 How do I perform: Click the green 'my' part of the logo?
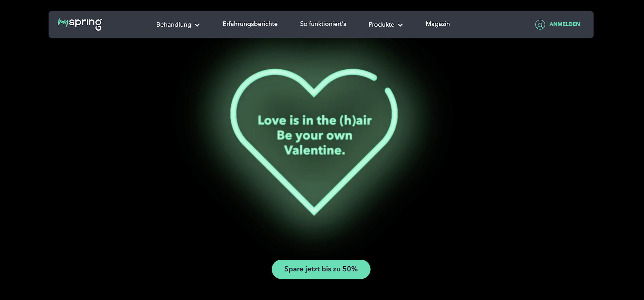coord(63,22)
